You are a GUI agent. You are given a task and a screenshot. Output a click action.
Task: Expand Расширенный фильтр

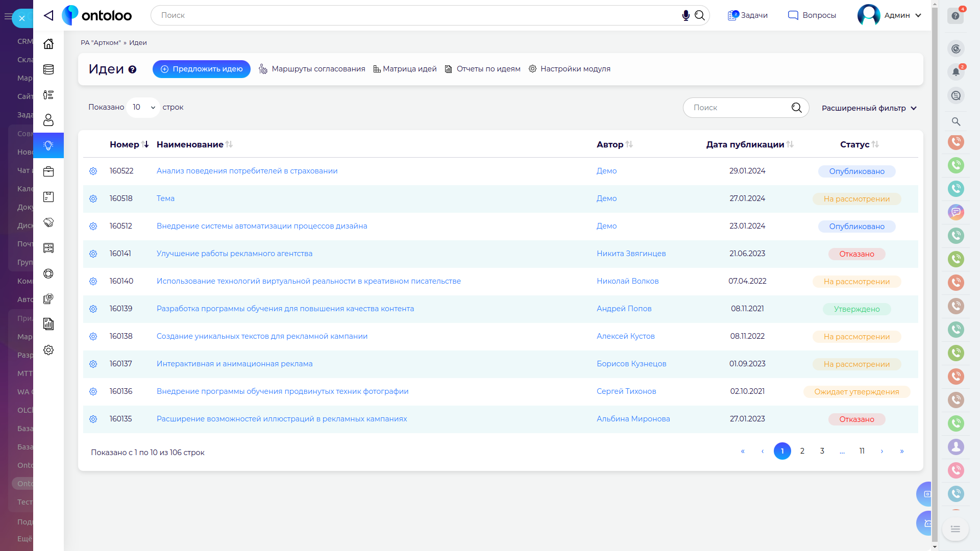pyautogui.click(x=869, y=108)
